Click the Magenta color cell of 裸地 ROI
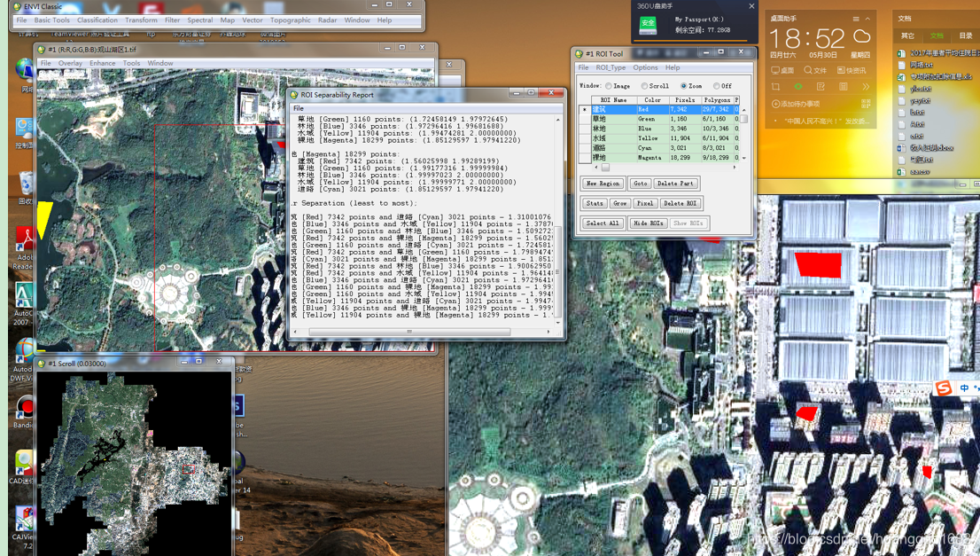The width and height of the screenshot is (980, 556). tap(652, 158)
